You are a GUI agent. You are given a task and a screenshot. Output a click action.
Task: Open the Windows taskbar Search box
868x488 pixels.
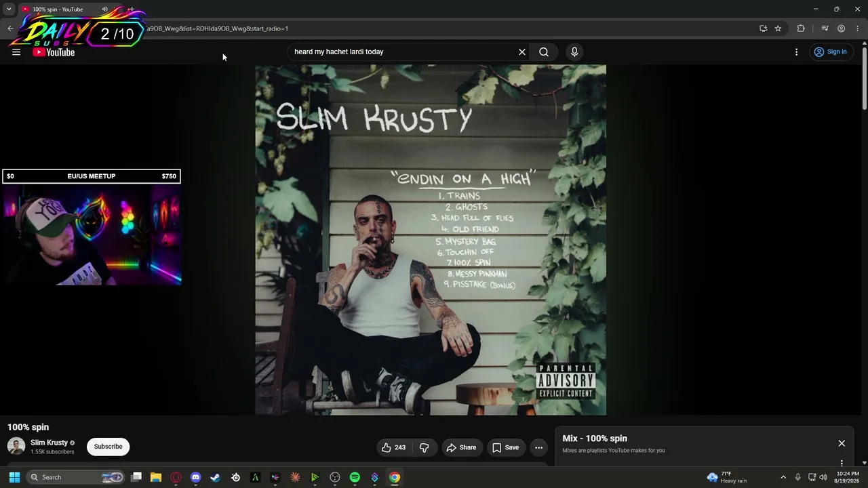point(77,477)
